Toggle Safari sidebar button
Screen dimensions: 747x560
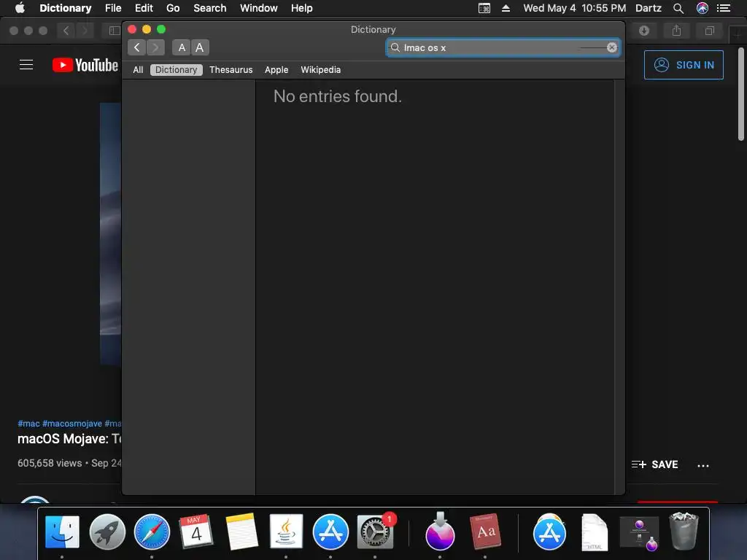tap(114, 31)
